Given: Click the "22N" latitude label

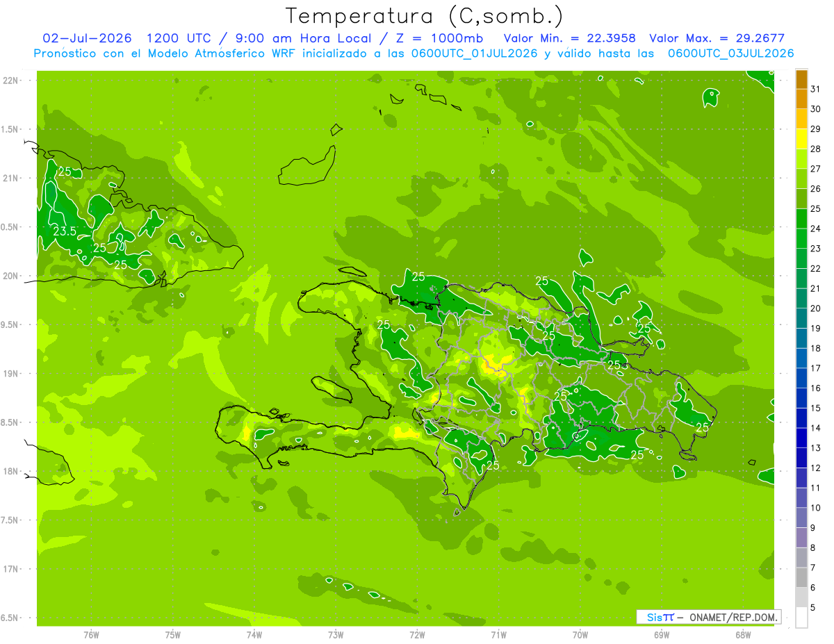Looking at the screenshot, I should [11, 81].
